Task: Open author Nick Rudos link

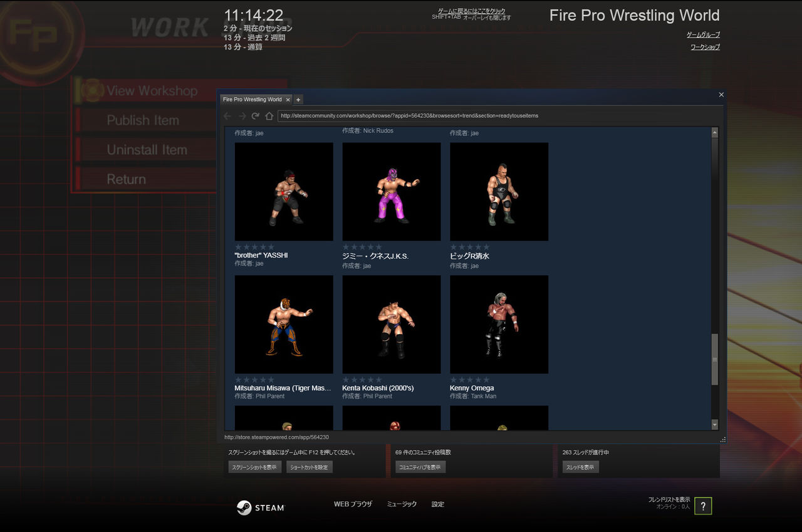Action: [x=378, y=131]
